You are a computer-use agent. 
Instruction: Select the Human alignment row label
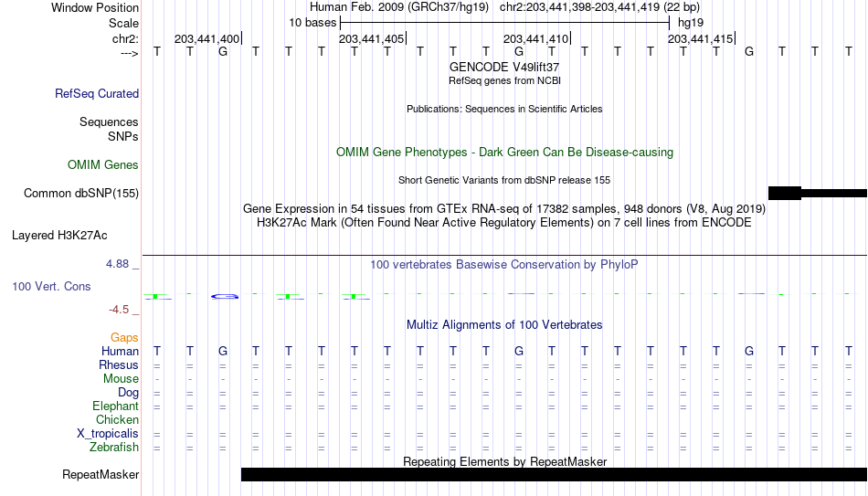point(120,352)
